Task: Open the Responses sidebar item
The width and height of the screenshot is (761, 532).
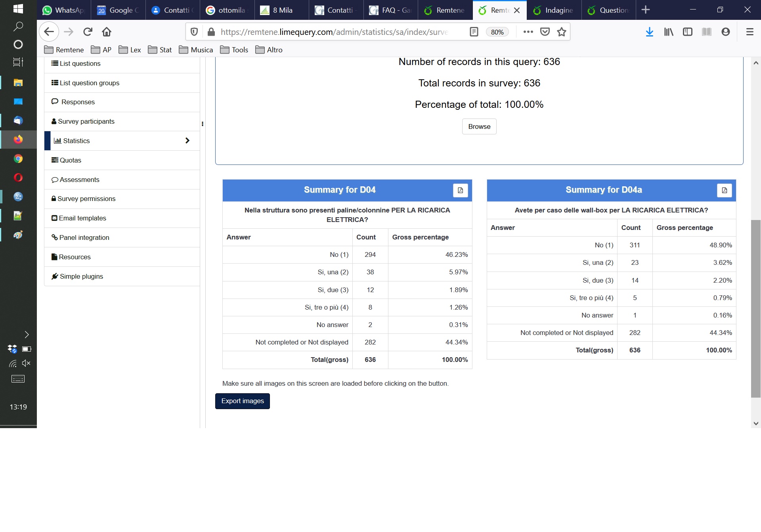Action: click(x=78, y=102)
